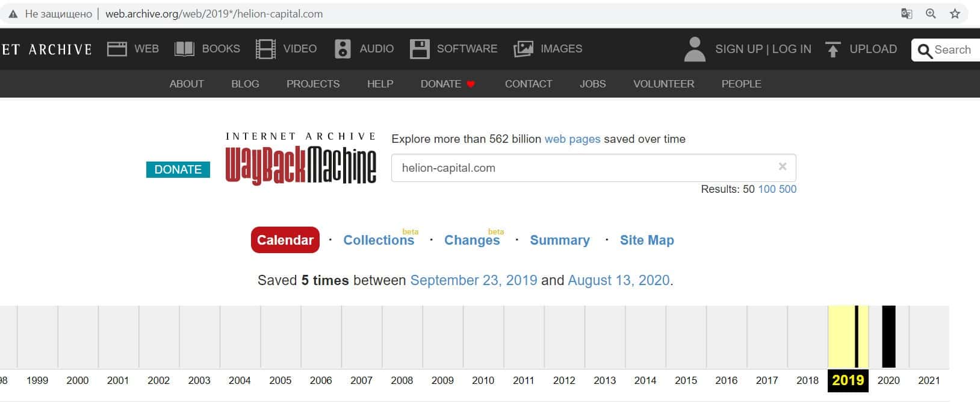Click the Software floppy disk icon
This screenshot has width=980, height=402.
coord(420,49)
